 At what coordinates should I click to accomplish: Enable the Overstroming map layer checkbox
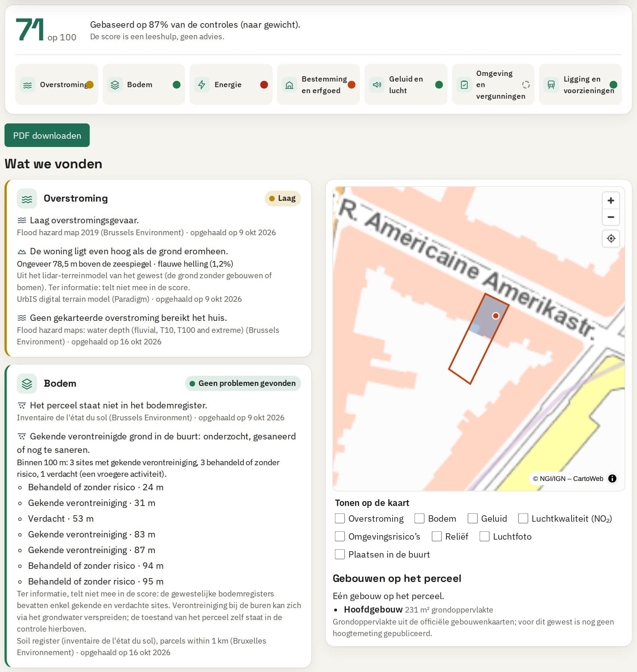340,518
